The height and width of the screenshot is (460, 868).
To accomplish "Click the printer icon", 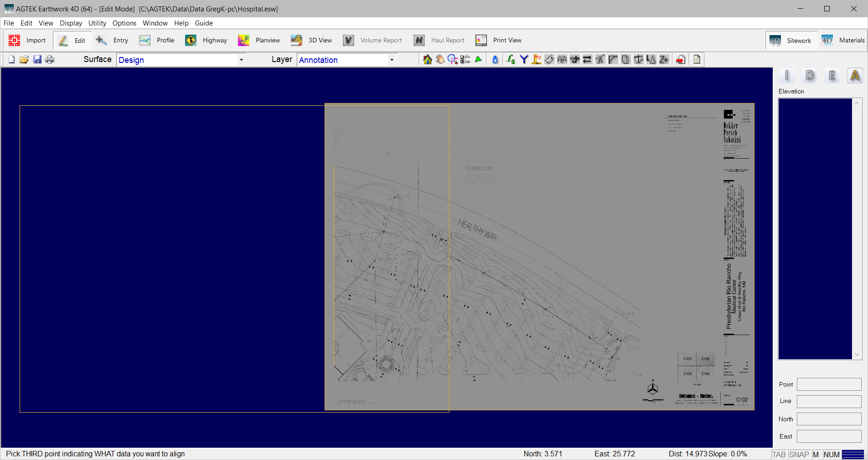I will (x=50, y=60).
